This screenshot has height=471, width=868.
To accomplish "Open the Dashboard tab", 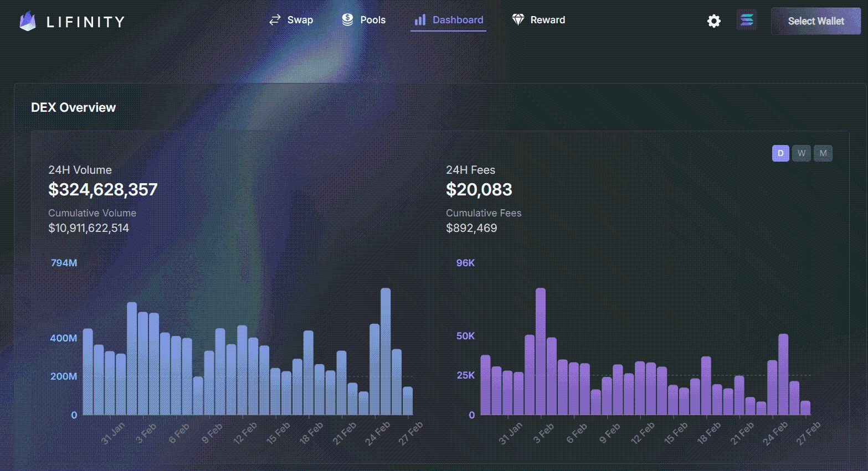I will pos(455,20).
